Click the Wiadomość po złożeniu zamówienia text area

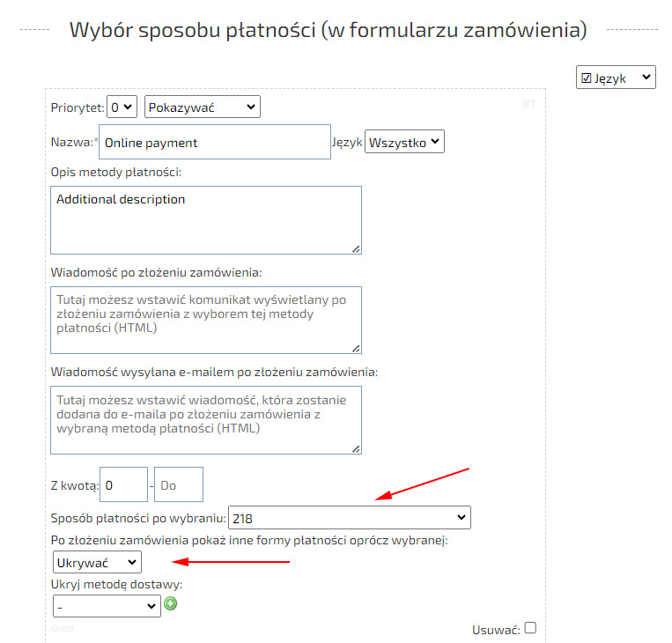[206, 320]
